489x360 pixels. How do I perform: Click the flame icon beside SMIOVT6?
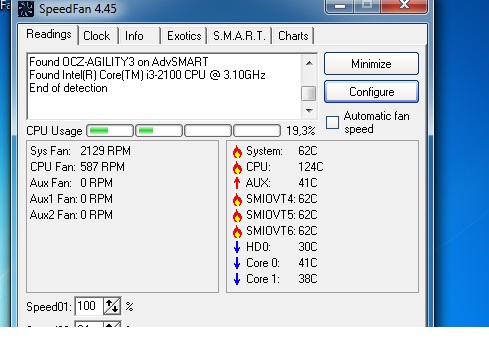[237, 231]
